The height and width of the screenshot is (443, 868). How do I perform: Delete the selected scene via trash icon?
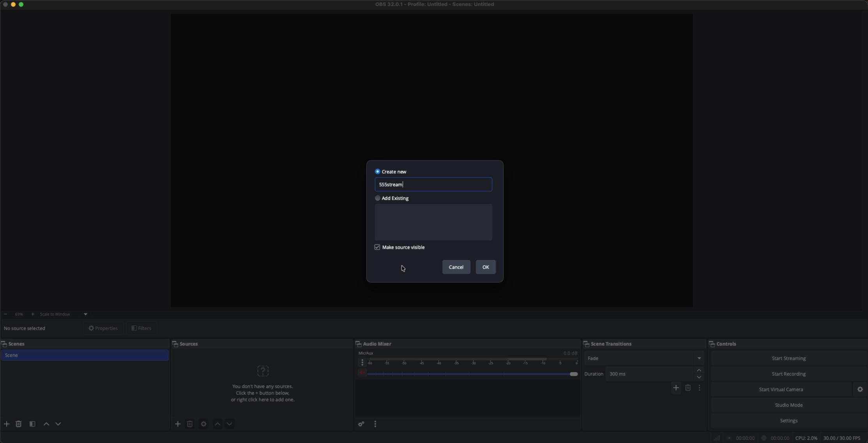(18, 424)
